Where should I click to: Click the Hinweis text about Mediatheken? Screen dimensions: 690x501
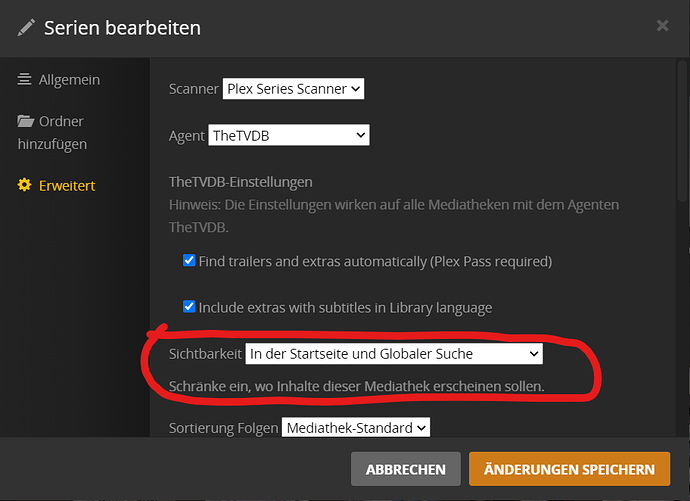point(394,216)
